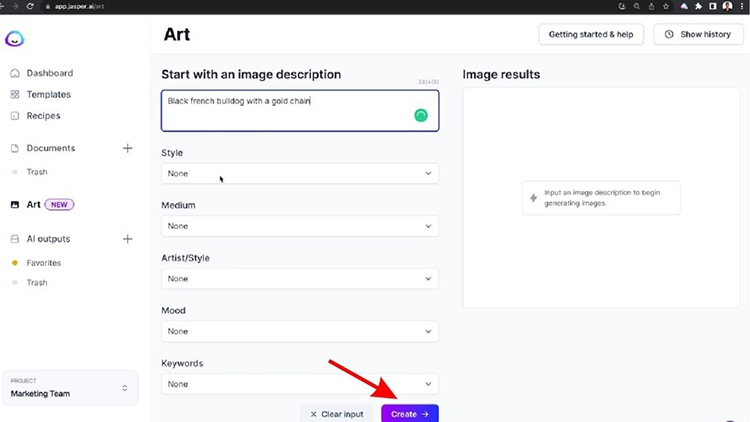Open Dashboard from the sidebar

tap(49, 73)
